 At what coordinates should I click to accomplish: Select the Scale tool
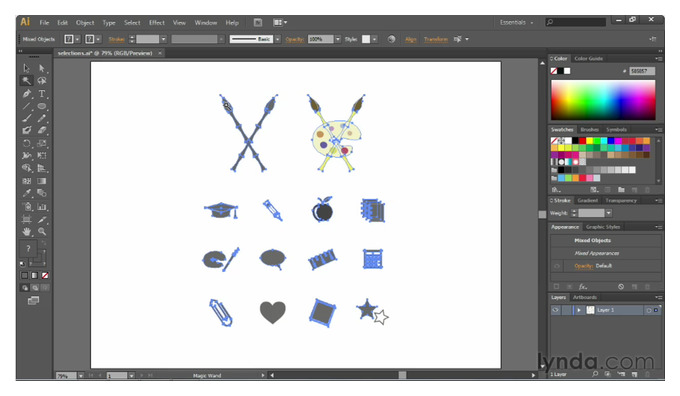(x=42, y=143)
